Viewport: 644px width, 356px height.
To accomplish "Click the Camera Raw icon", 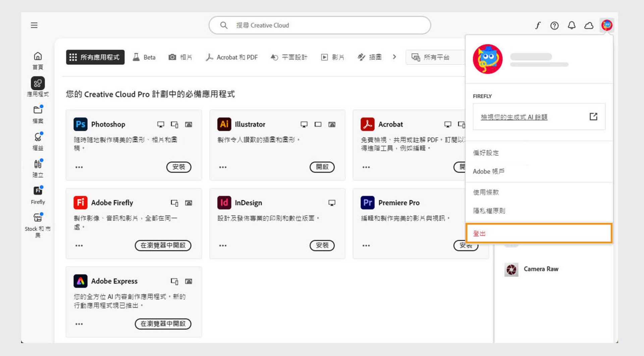I will (511, 269).
